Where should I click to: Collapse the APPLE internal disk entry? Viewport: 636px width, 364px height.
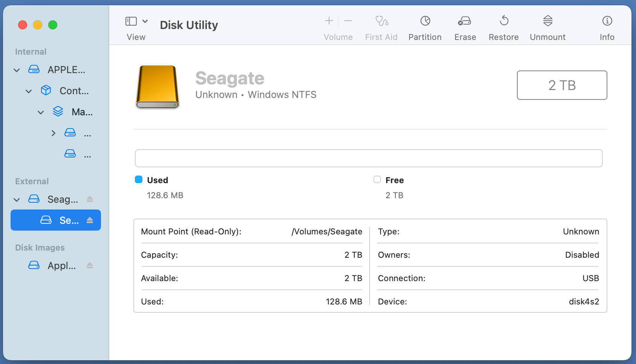pos(17,70)
